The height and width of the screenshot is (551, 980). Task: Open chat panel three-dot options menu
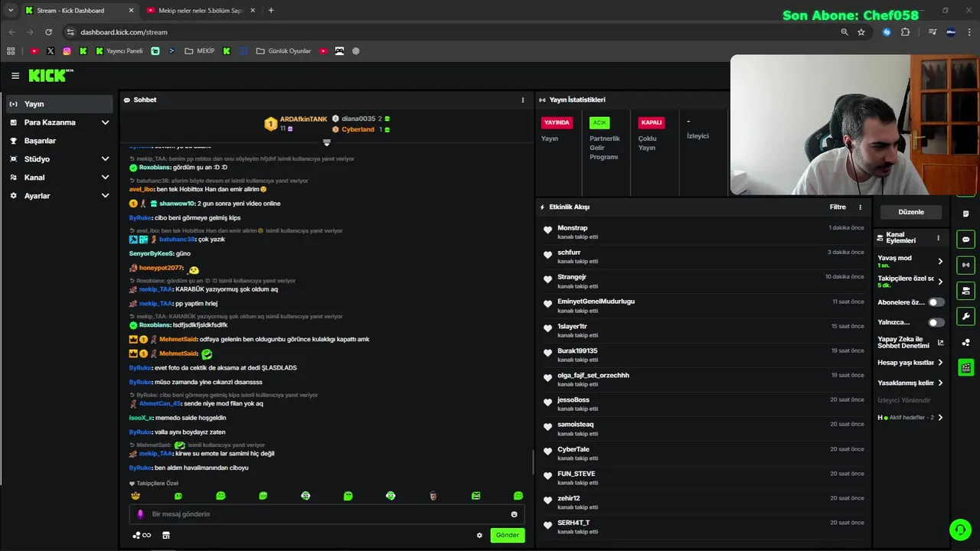coord(523,99)
